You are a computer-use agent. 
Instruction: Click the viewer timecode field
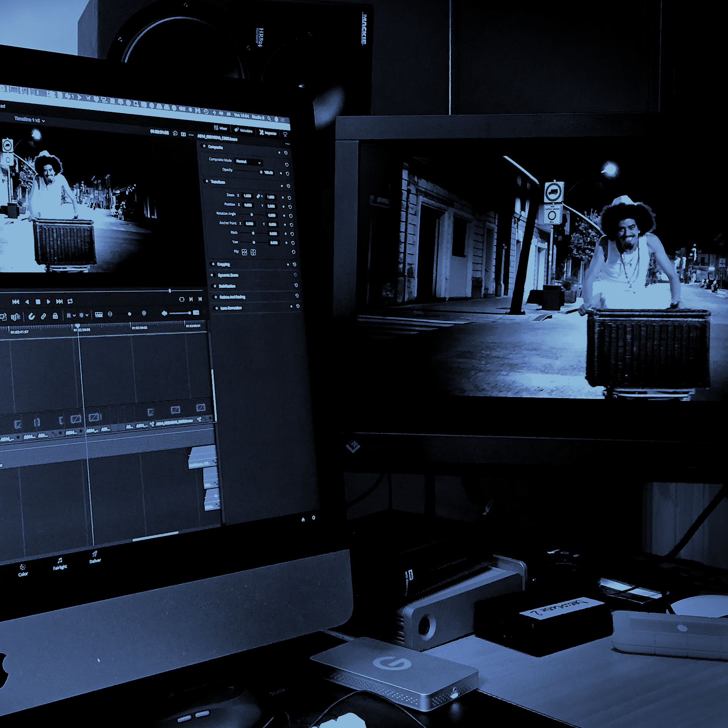159,132
